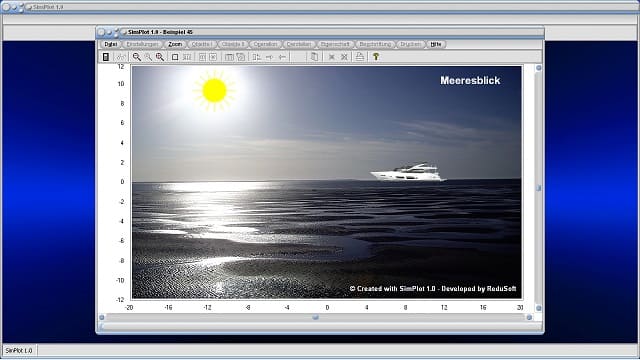Image resolution: width=640 pixels, height=360 pixels.
Task: Click the calculator icon in the toolbar
Action: pyautogui.click(x=106, y=57)
